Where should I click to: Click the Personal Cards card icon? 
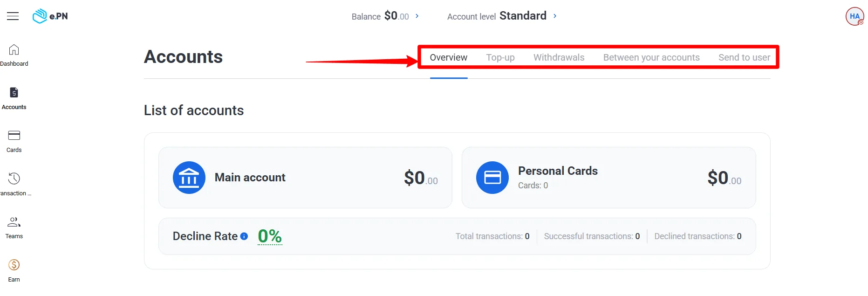click(x=492, y=178)
